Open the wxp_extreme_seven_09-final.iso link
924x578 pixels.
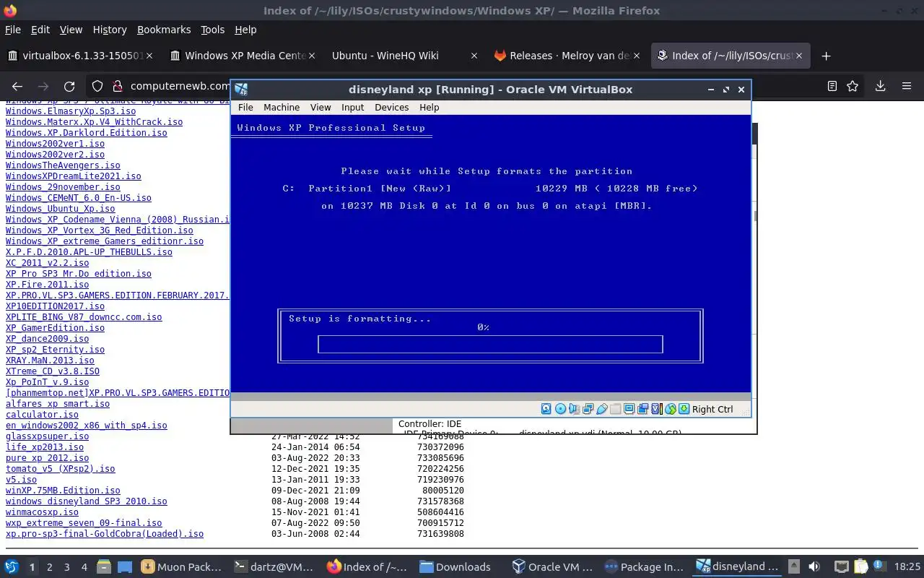pos(84,523)
